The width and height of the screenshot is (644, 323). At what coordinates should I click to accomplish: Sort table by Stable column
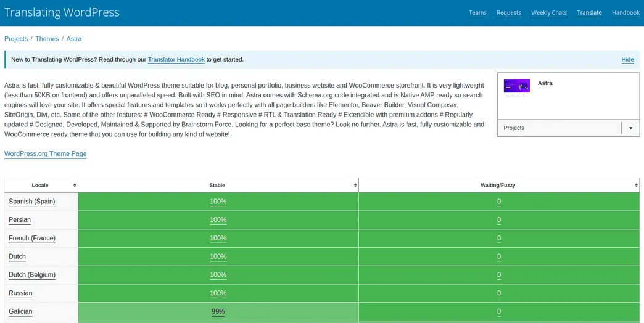tap(218, 185)
